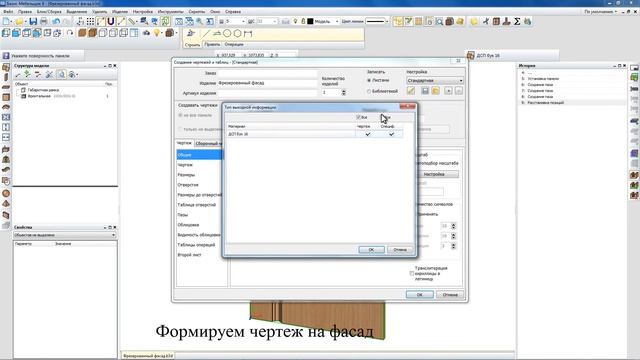Toggle Чертеж checkmark for ДСП Бук 16 row
640x360 pixels.
point(368,134)
